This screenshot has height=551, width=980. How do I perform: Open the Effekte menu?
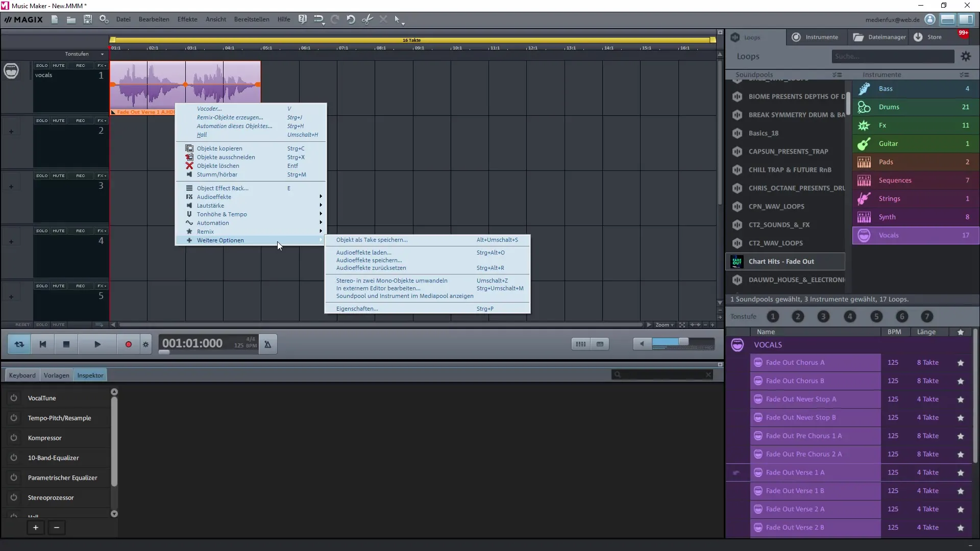coord(187,19)
